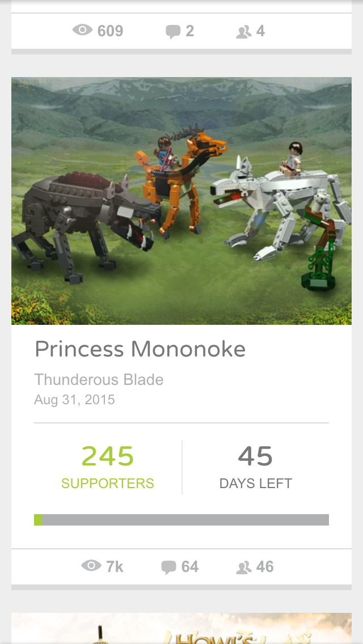Click the 45 days left counter
Image resolution: width=363 pixels, height=644 pixels.
[x=255, y=456]
